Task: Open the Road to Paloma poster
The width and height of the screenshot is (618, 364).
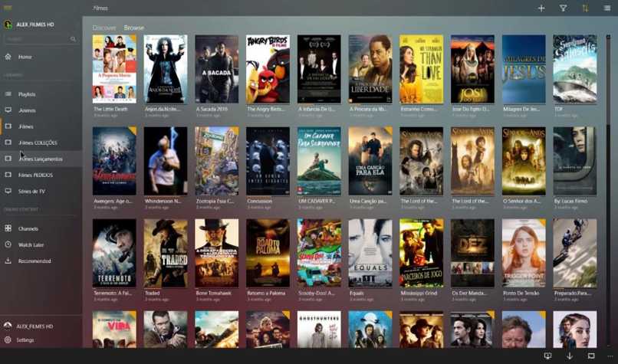Action: point(268,253)
